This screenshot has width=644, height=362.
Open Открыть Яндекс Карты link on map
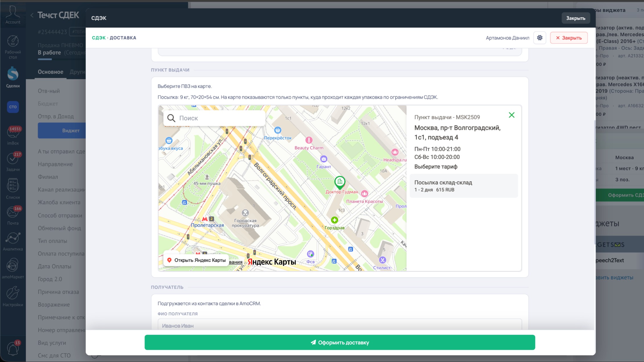tap(196, 260)
